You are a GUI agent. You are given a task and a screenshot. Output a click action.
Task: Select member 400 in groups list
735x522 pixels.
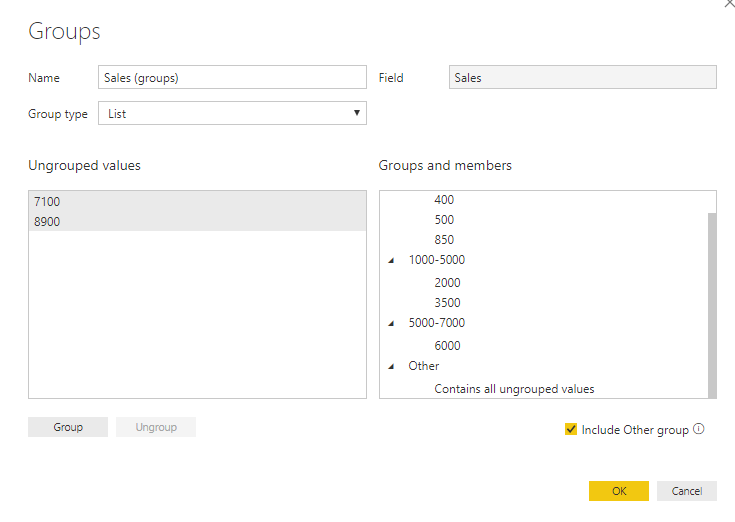click(444, 200)
